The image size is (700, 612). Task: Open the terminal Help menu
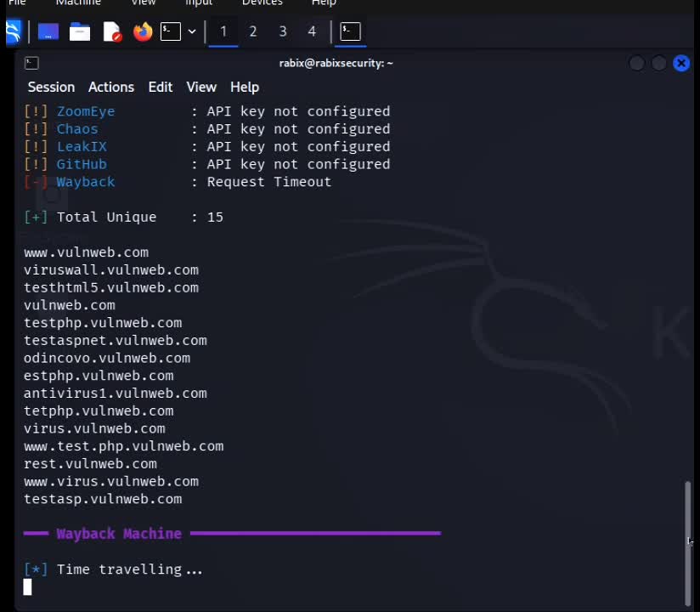point(245,87)
